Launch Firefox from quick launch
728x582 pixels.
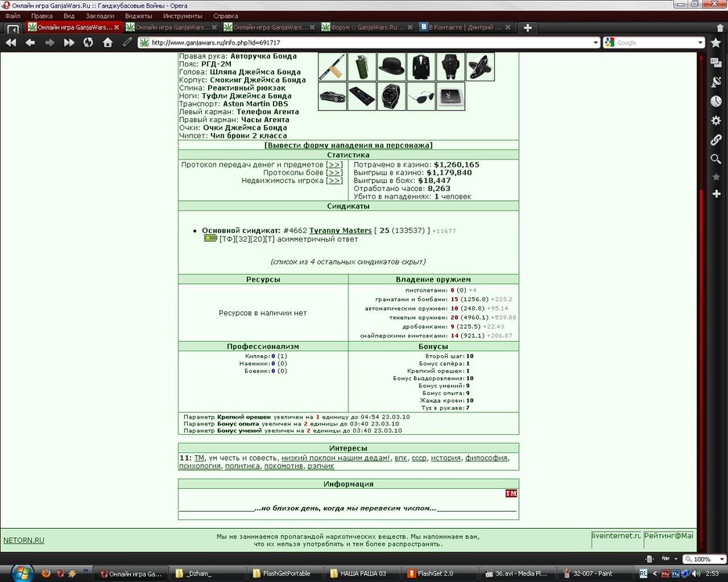45,573
